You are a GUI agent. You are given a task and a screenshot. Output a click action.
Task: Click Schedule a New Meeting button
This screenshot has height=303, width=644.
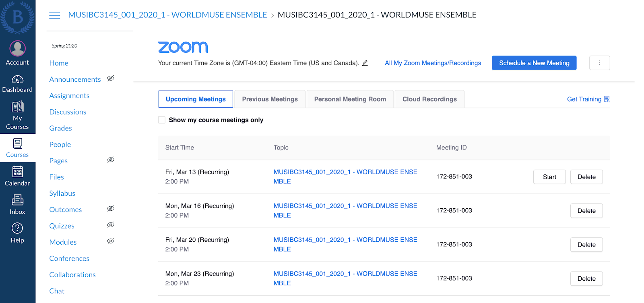tap(534, 63)
